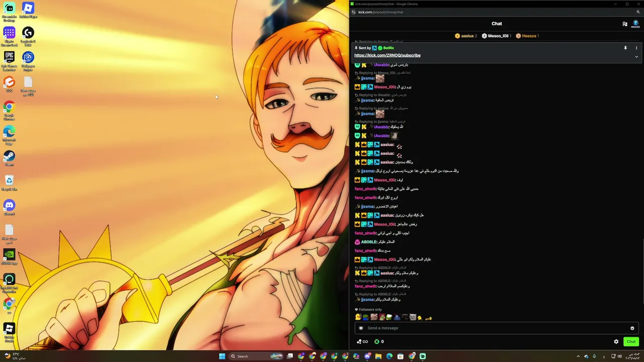Viewport: 644px width, 362px height.
Task: Open the chat users list icon
Action: (x=625, y=24)
